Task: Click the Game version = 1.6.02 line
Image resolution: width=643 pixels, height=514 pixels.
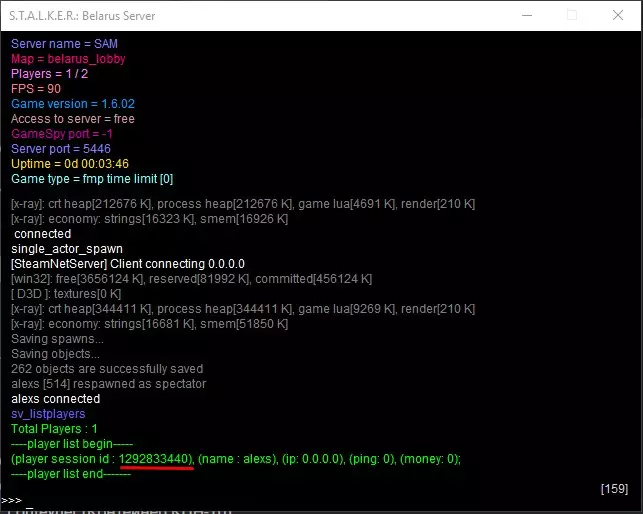Action: pyautogui.click(x=73, y=104)
